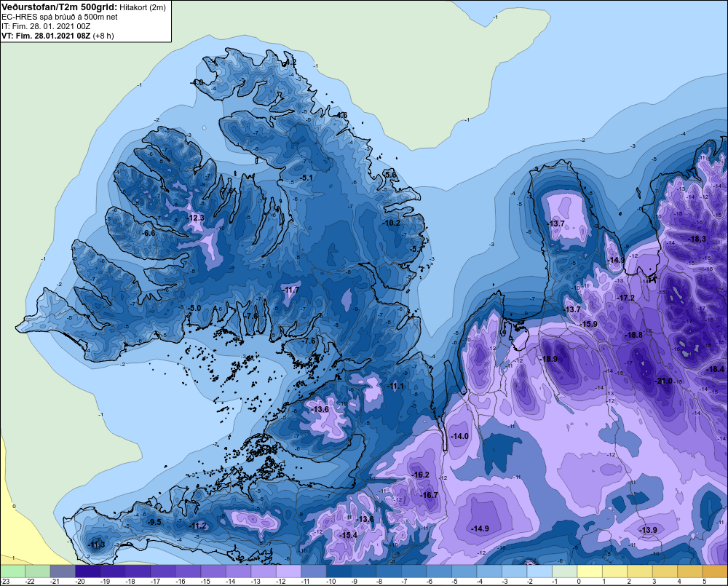Select the light blue legend swatch above -2

[539, 571]
